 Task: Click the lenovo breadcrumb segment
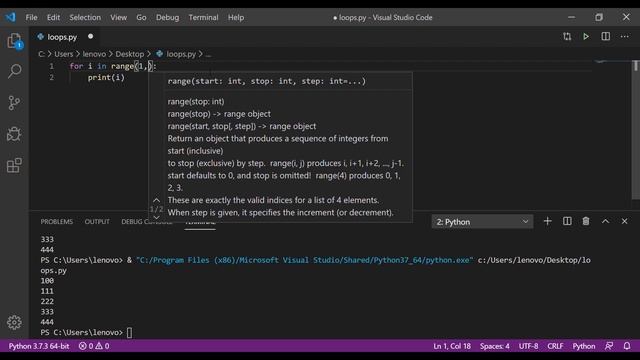tap(94, 54)
